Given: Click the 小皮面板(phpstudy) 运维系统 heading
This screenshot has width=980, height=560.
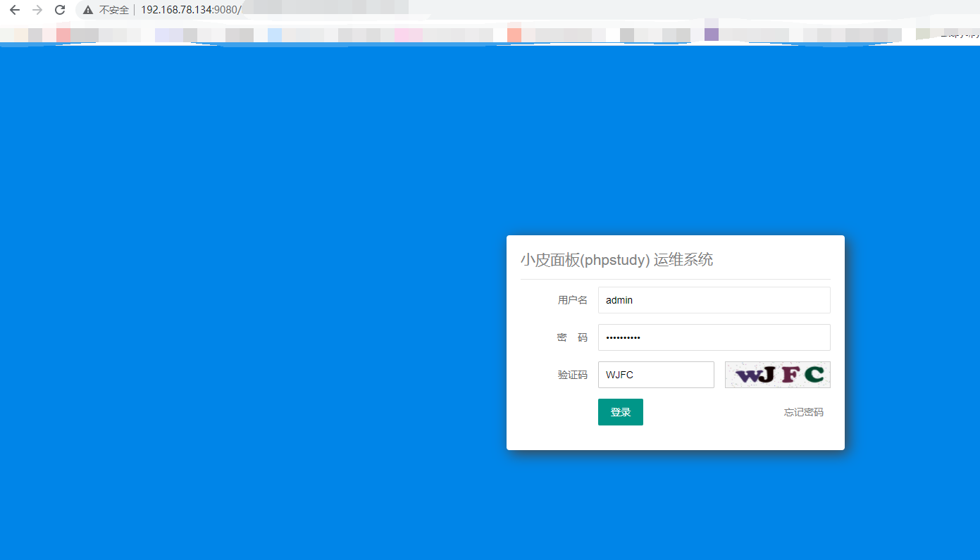Looking at the screenshot, I should tap(616, 260).
